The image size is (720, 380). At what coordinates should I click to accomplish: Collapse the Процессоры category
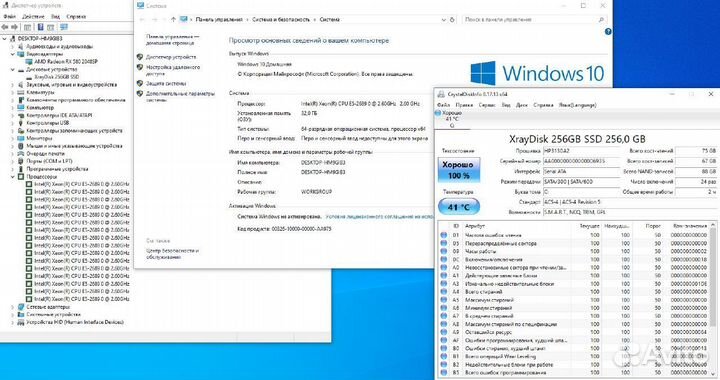tap(13, 177)
